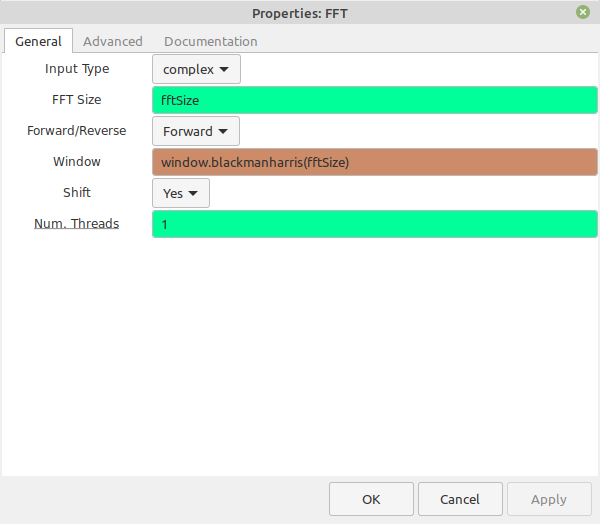
Task: Click the Num. Threads underlined label
Action: pyautogui.click(x=77, y=224)
